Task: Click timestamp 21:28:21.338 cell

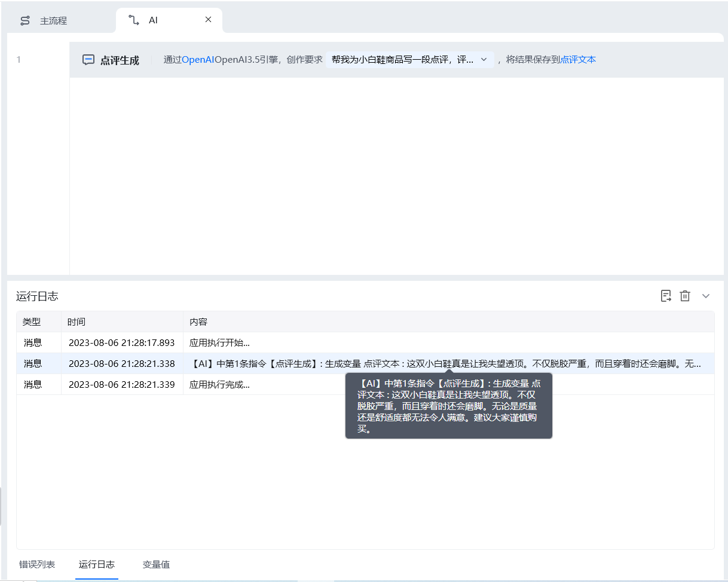Action: coord(122,364)
